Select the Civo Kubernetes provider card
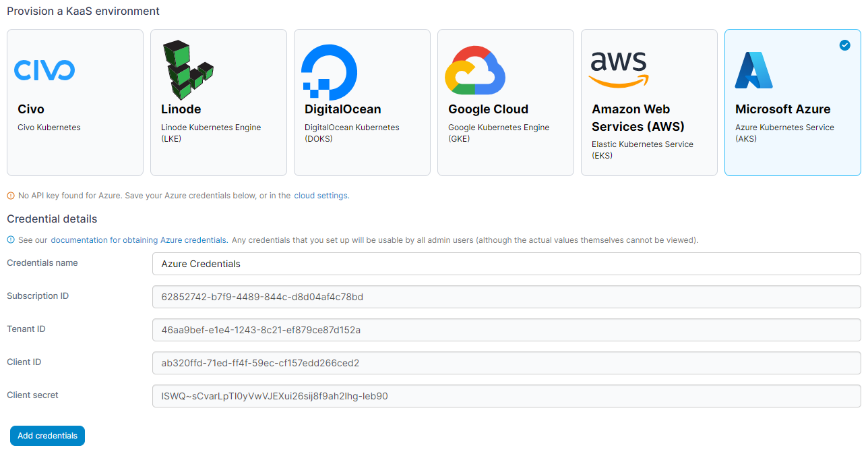 click(75, 103)
